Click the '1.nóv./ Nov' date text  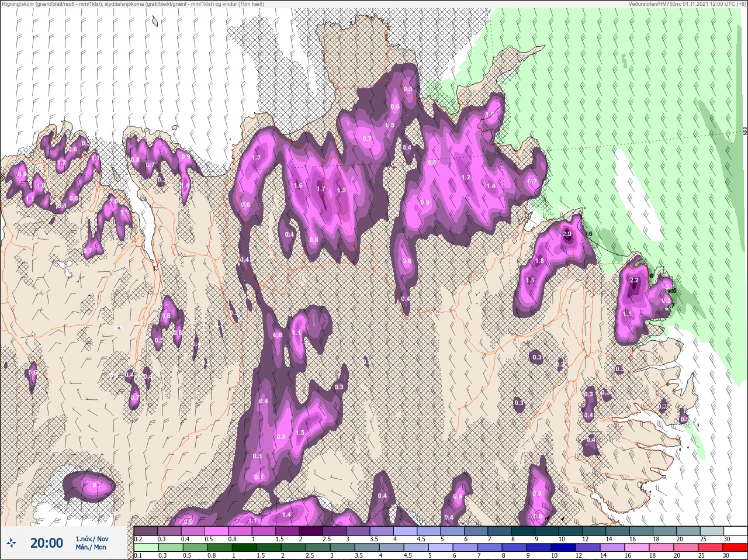(92, 538)
